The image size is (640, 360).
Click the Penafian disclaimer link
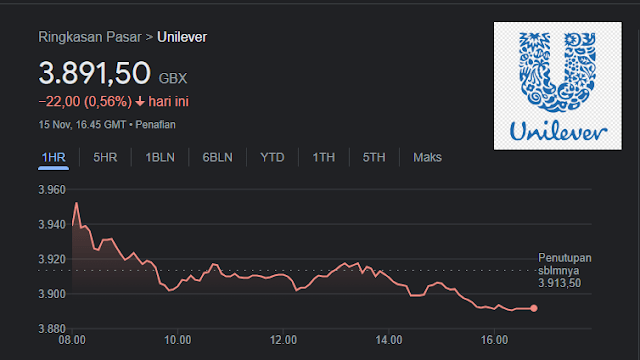point(156,125)
